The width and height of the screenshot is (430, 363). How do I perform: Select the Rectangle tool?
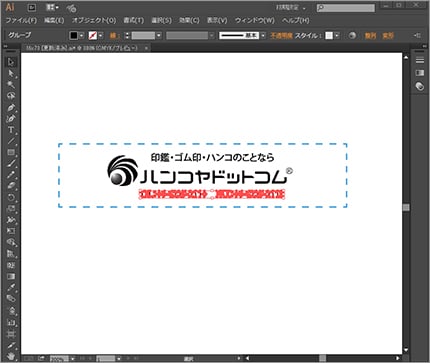click(11, 152)
